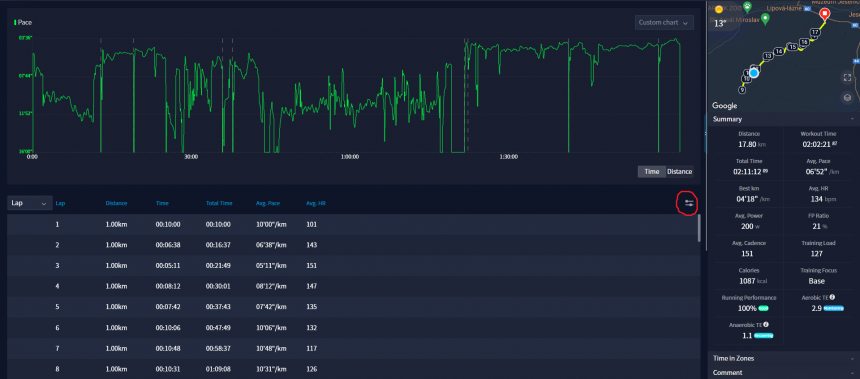Image resolution: width=860 pixels, height=379 pixels.
Task: Click the red finish marker on map
Action: [x=824, y=14]
